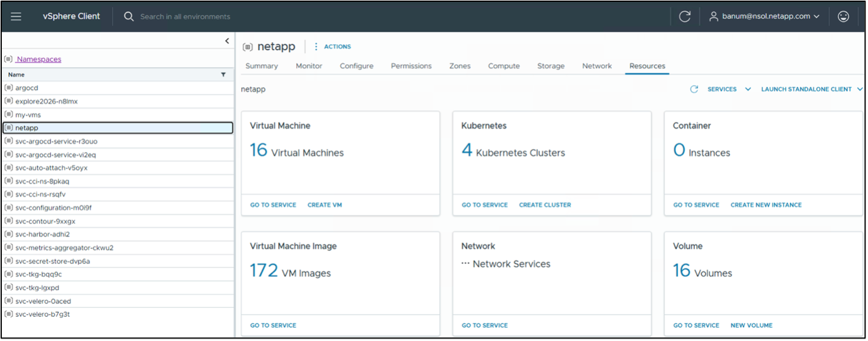Select the netapp namespace row

[x=118, y=128]
